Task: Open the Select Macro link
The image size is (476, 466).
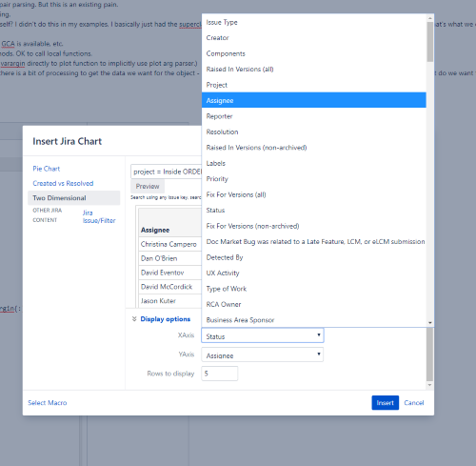Action: [x=48, y=403]
